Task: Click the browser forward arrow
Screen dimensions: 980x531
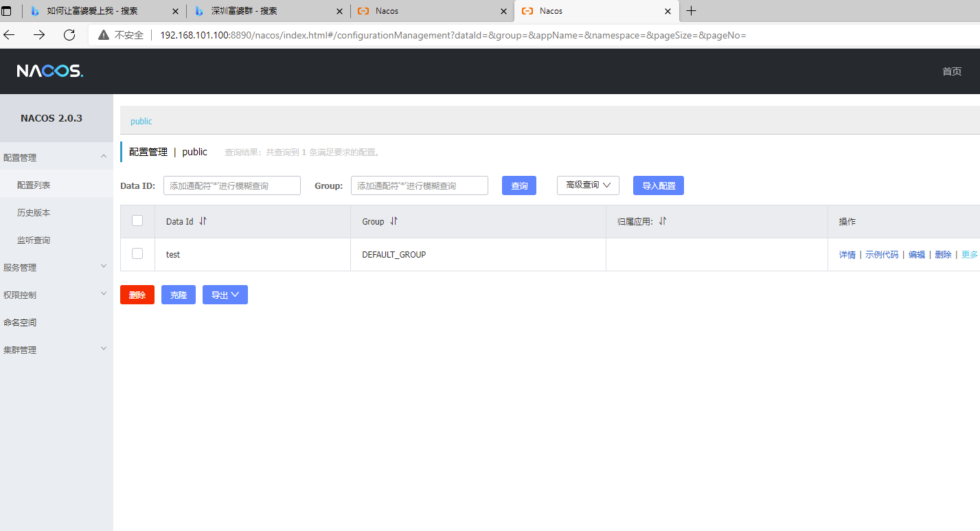Action: point(39,35)
